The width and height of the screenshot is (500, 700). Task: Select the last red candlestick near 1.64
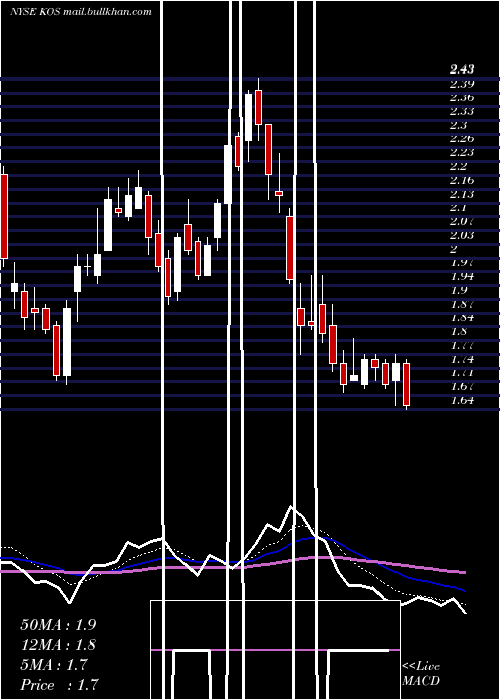(x=406, y=384)
